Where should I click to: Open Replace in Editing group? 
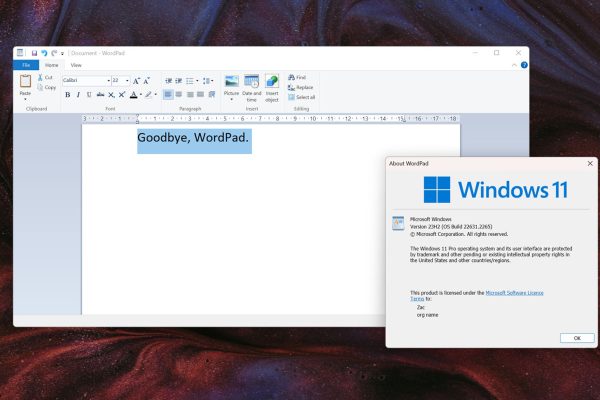click(x=300, y=87)
